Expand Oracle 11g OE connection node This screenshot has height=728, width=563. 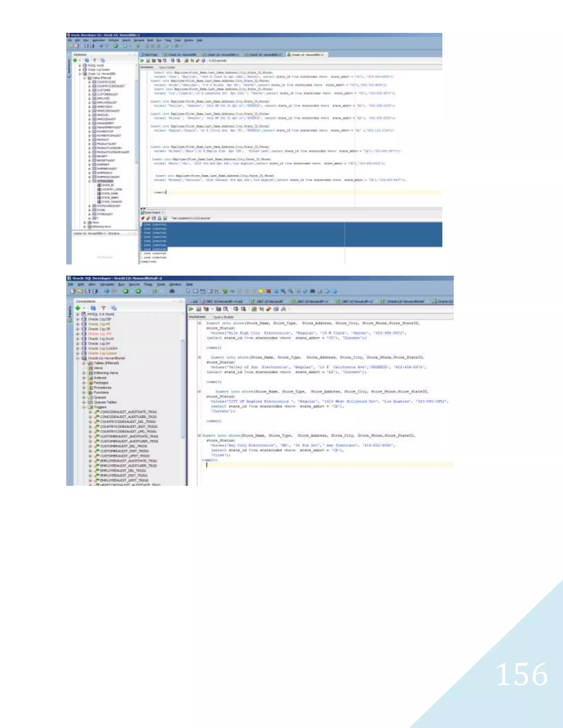[x=78, y=329]
